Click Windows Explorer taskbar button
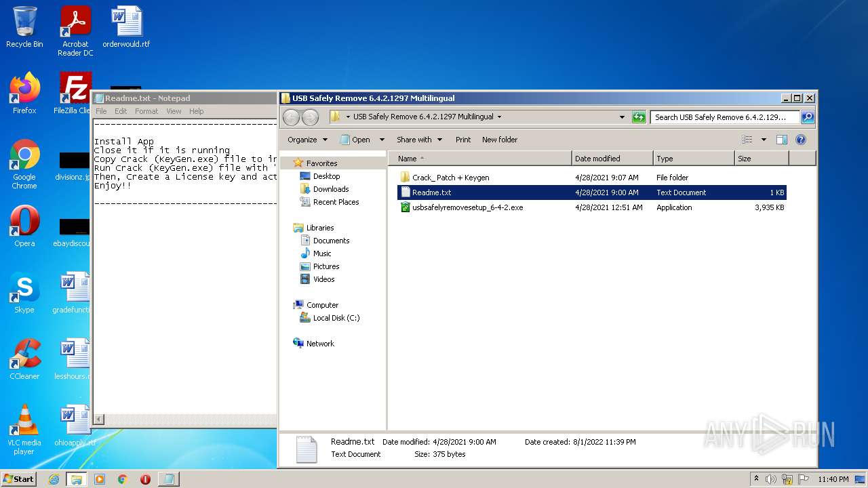This screenshot has width=868, height=488. pos(77,479)
